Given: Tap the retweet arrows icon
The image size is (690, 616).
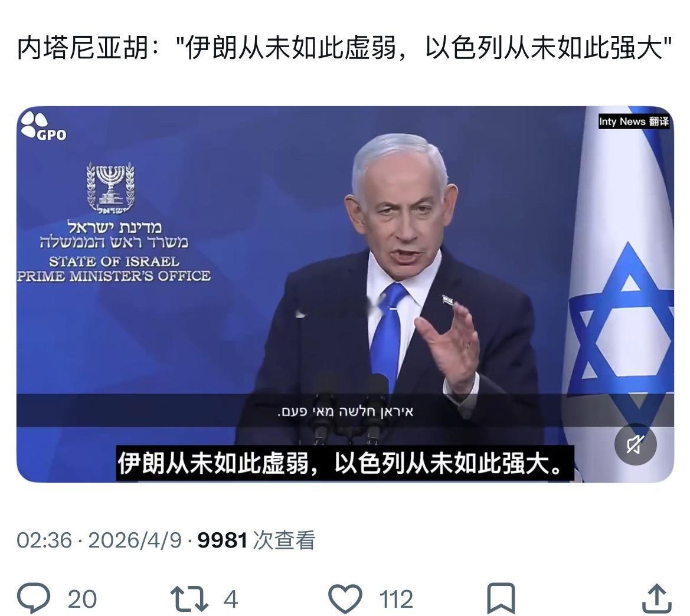Looking at the screenshot, I should pyautogui.click(x=189, y=598).
